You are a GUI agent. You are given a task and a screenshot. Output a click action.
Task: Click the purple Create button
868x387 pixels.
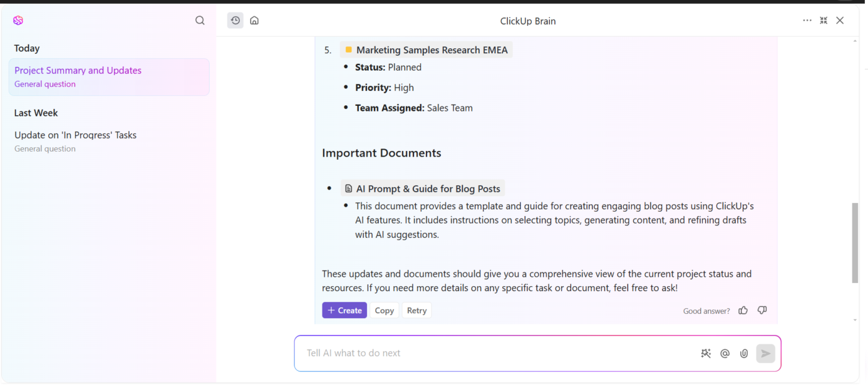(x=344, y=310)
